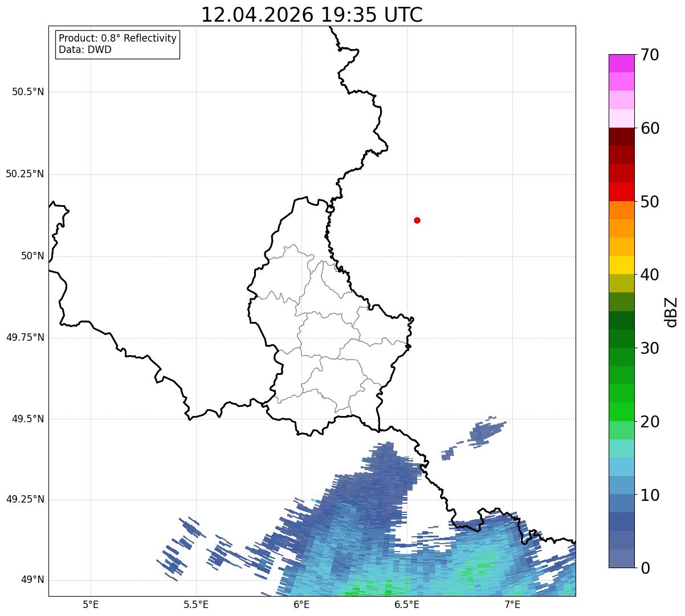Click the dark green 30 dBZ segment

coord(621,338)
